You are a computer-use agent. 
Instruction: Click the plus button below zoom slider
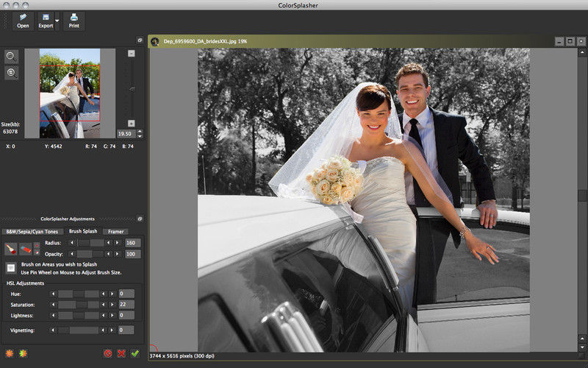click(132, 124)
